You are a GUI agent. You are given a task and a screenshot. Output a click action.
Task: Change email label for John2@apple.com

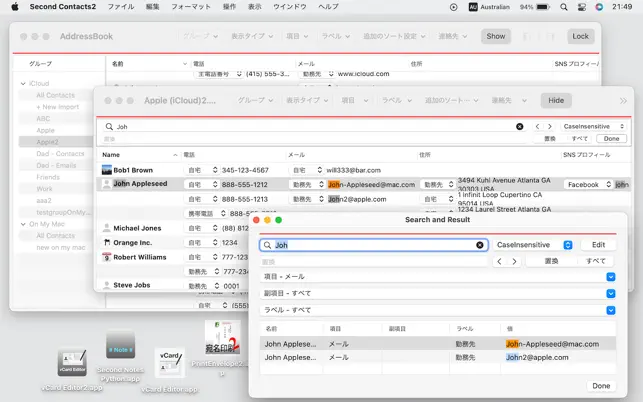(307, 199)
